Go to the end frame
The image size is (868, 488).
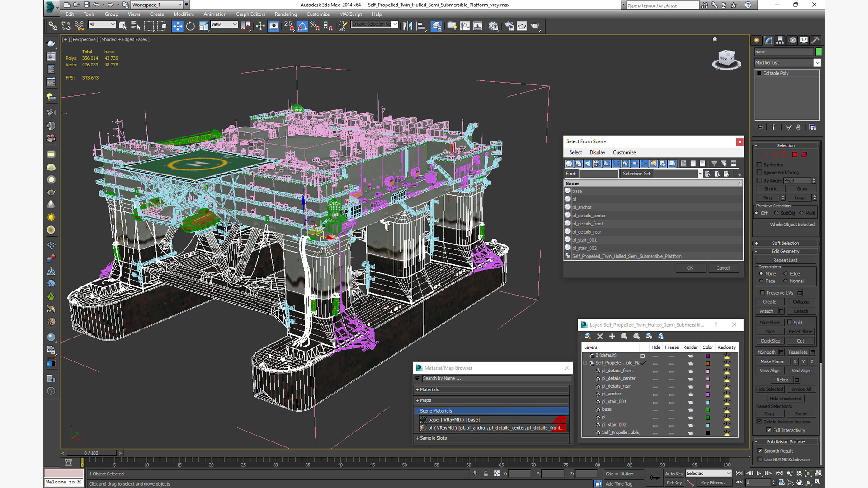click(x=779, y=474)
